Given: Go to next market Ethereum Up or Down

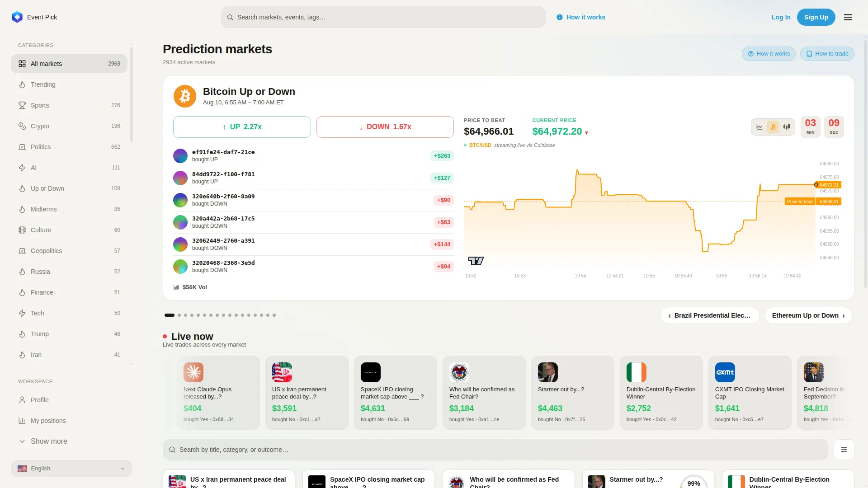Looking at the screenshot, I should point(808,315).
